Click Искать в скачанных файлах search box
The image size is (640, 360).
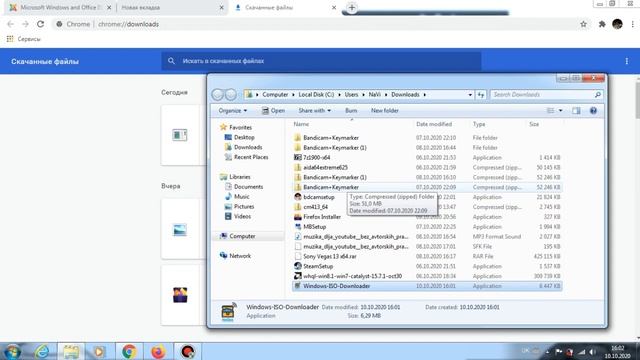[321, 61]
